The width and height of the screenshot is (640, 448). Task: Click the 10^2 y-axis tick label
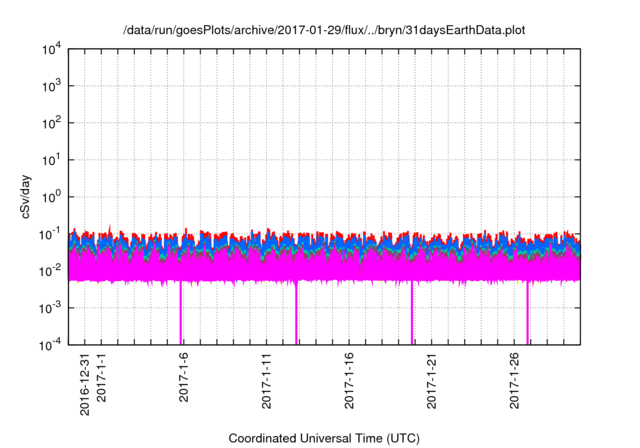pos(52,123)
